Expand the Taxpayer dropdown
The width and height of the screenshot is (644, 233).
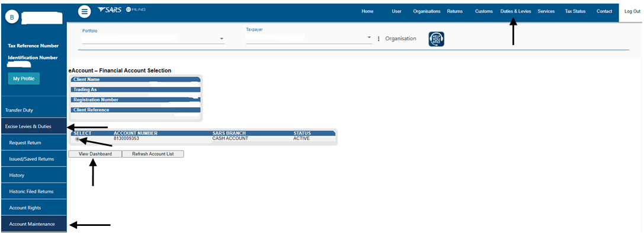tap(369, 38)
